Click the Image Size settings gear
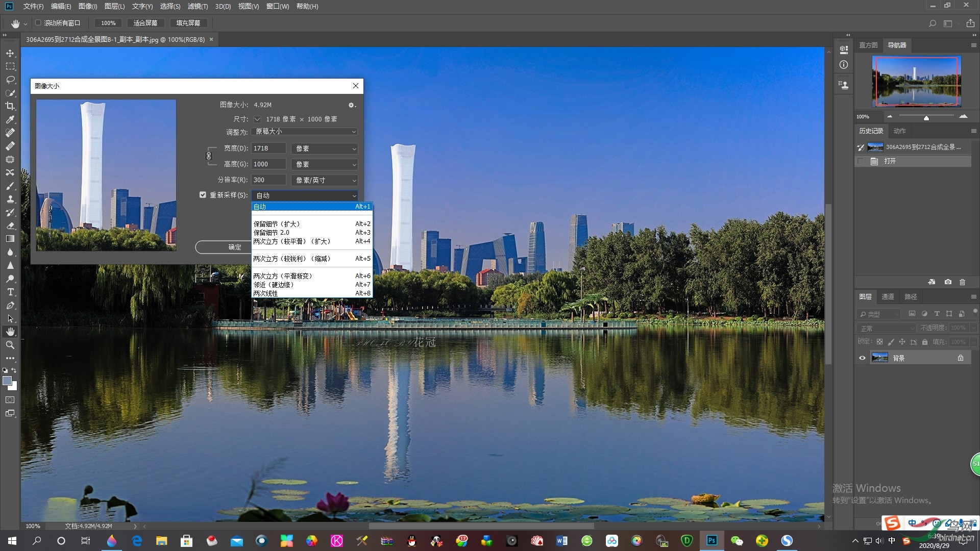Viewport: 980px width, 551px height. point(351,105)
